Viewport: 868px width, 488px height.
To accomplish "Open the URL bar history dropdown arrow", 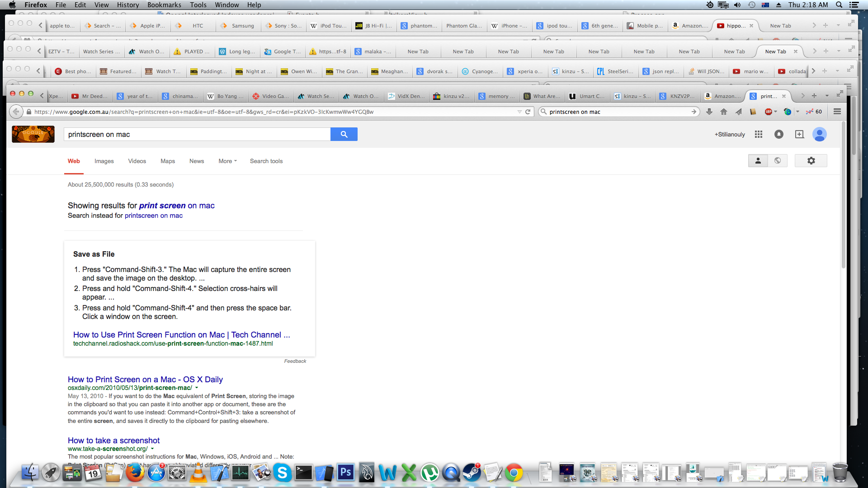I will point(519,112).
